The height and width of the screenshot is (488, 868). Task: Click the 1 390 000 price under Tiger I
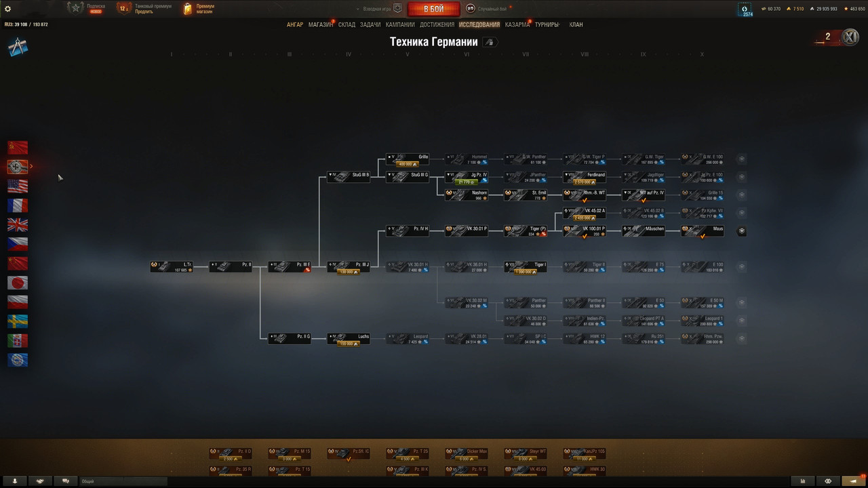526,272
